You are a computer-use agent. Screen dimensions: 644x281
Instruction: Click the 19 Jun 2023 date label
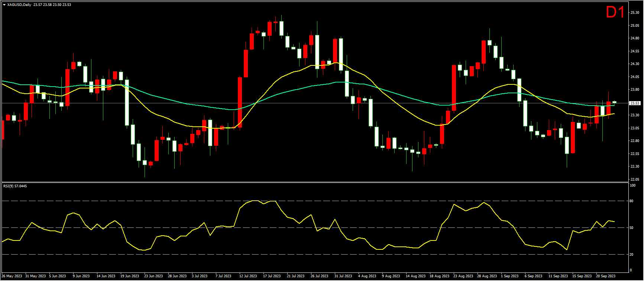coord(129,276)
